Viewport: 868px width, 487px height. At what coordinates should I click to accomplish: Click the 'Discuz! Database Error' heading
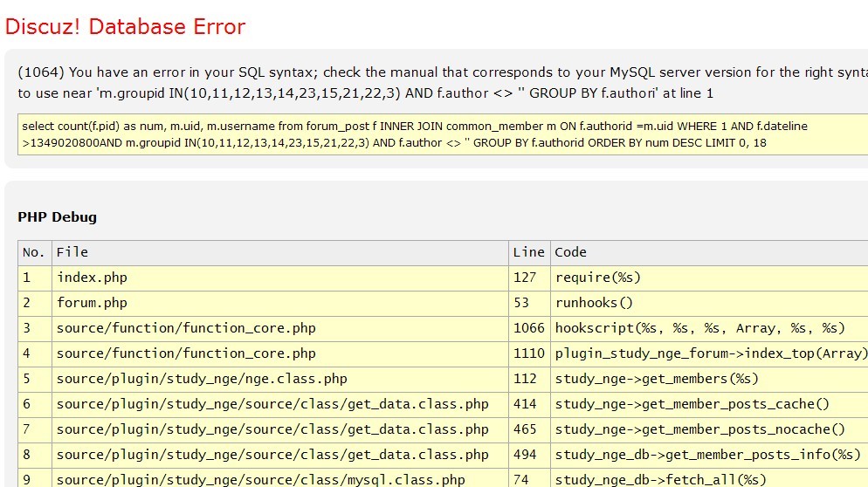(125, 26)
